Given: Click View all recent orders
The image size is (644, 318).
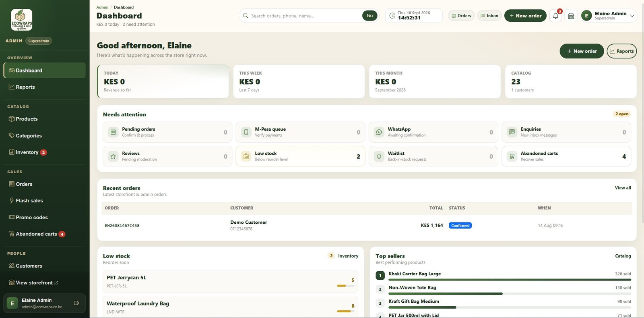Looking at the screenshot, I should [623, 188].
